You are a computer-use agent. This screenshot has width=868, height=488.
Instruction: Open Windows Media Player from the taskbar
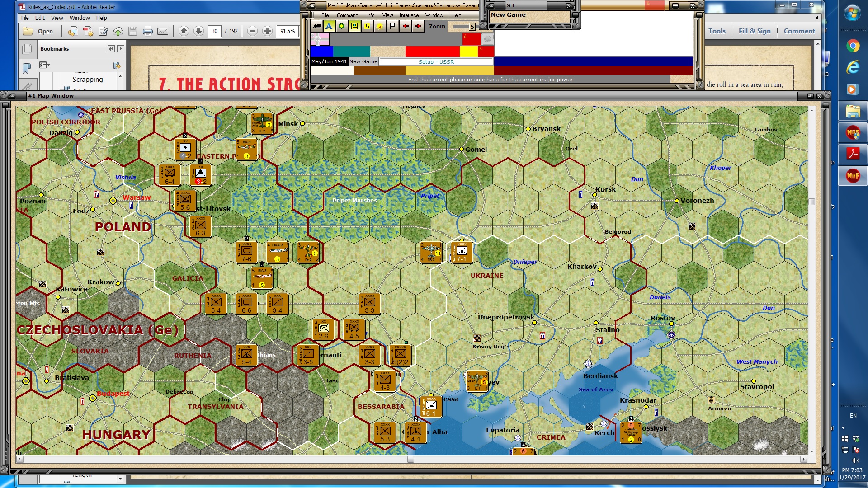(853, 89)
